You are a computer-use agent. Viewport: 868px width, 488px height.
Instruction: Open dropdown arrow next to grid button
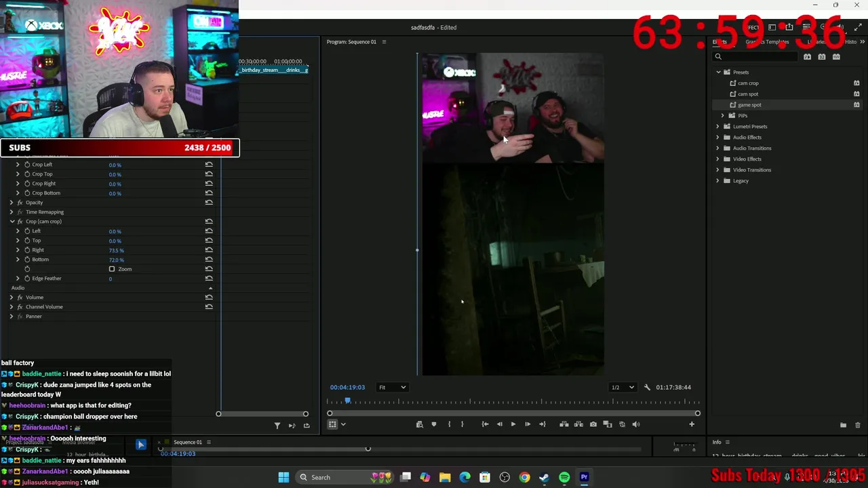coord(343,424)
